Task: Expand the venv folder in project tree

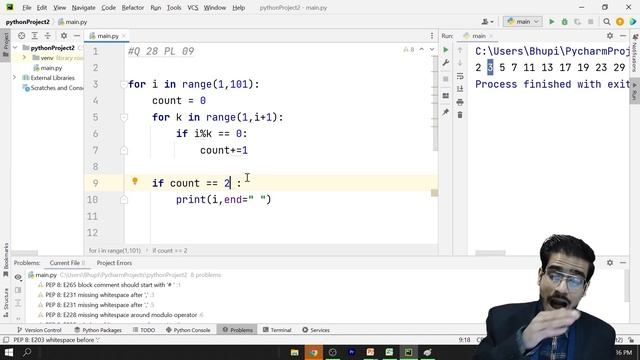Action: (24, 58)
